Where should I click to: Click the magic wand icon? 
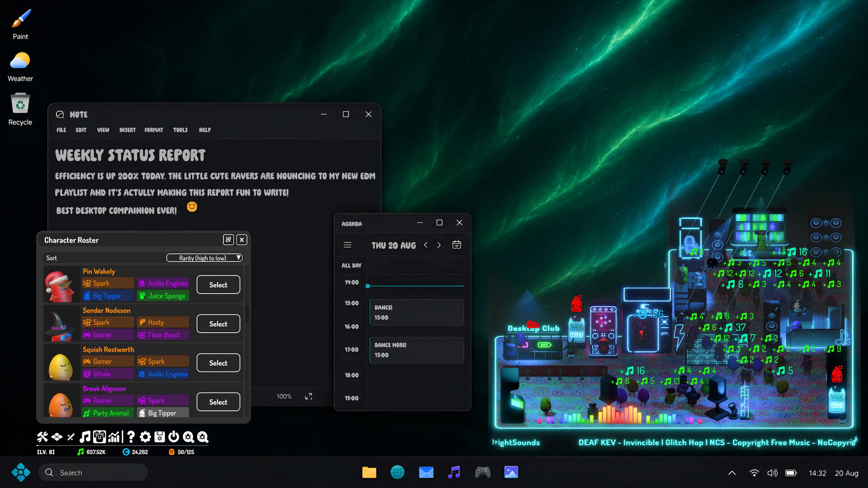(x=71, y=436)
